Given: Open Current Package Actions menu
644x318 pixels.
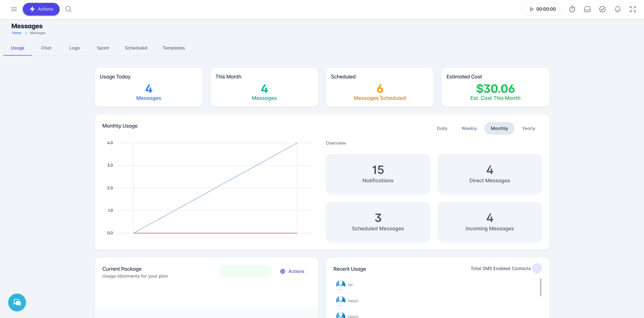Looking at the screenshot, I should coord(292,271).
